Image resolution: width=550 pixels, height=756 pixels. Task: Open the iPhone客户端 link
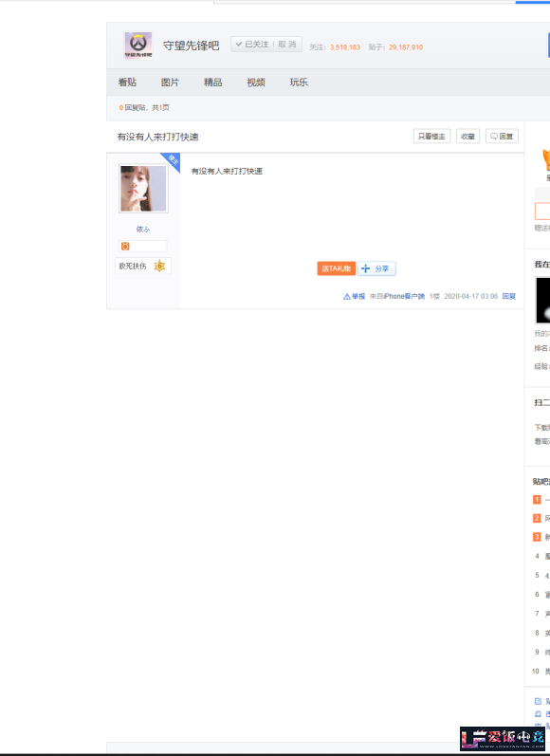click(404, 297)
